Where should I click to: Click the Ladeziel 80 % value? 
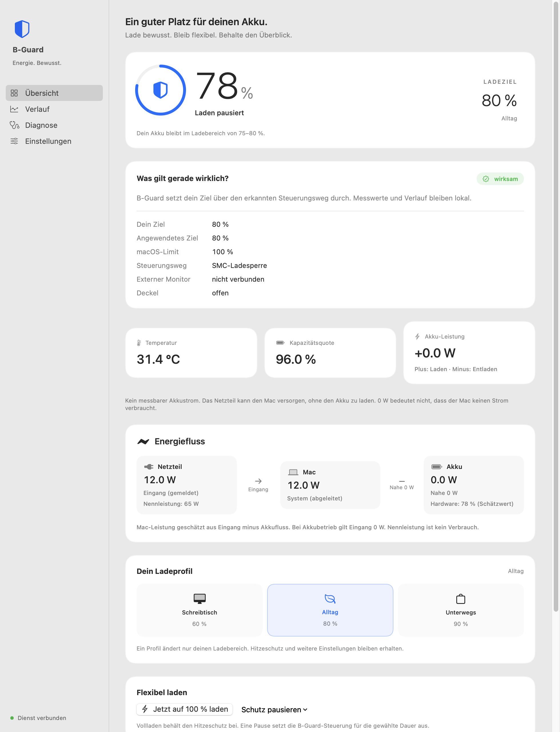tap(499, 101)
